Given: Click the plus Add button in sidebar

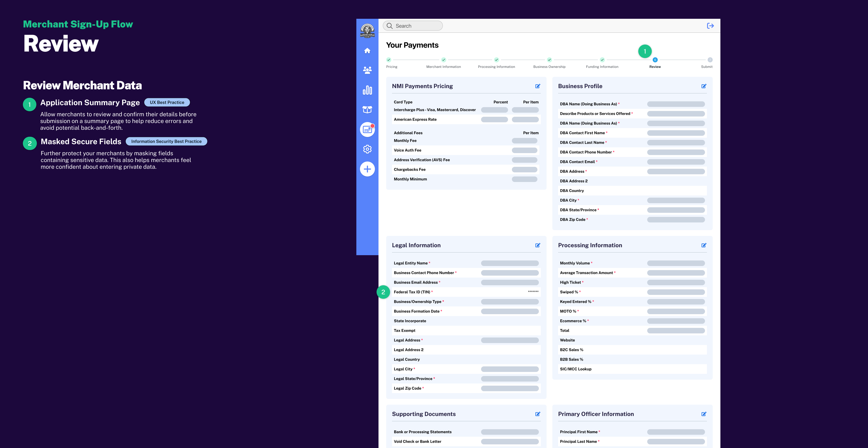Looking at the screenshot, I should coord(367,169).
